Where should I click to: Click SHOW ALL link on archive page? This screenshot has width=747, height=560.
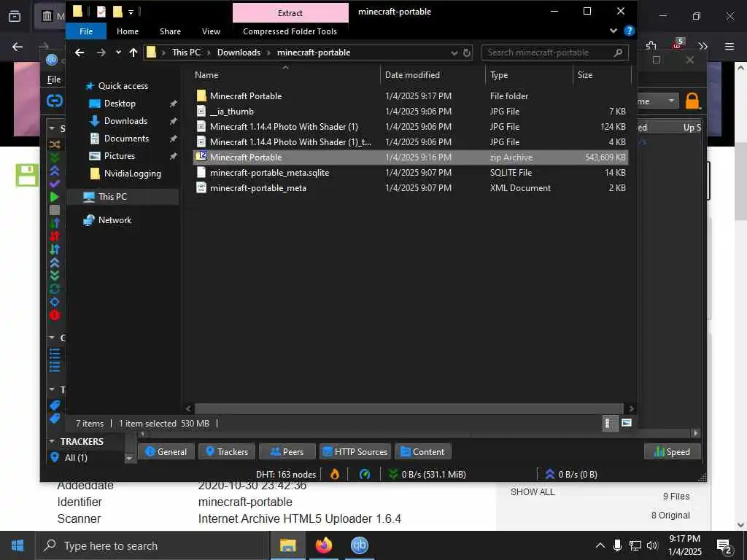pos(533,492)
